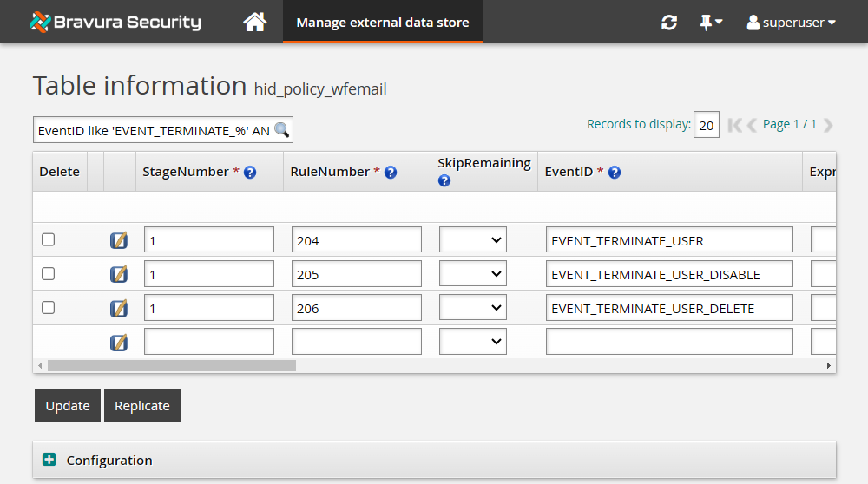This screenshot has height=484, width=868.
Task: Go to previous page arrow
Action: 752,125
